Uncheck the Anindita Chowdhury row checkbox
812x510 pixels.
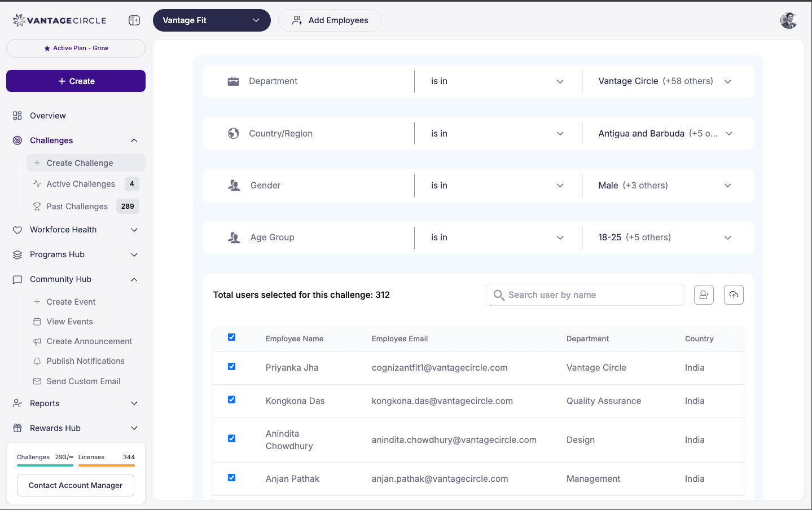click(x=231, y=439)
